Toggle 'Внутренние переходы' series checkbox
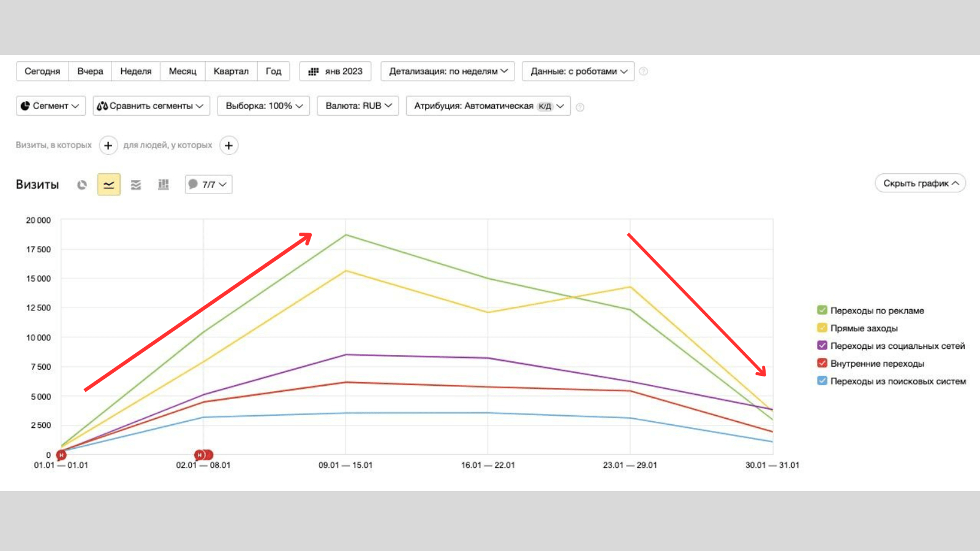Screen dimensions: 980x551 [x=822, y=364]
